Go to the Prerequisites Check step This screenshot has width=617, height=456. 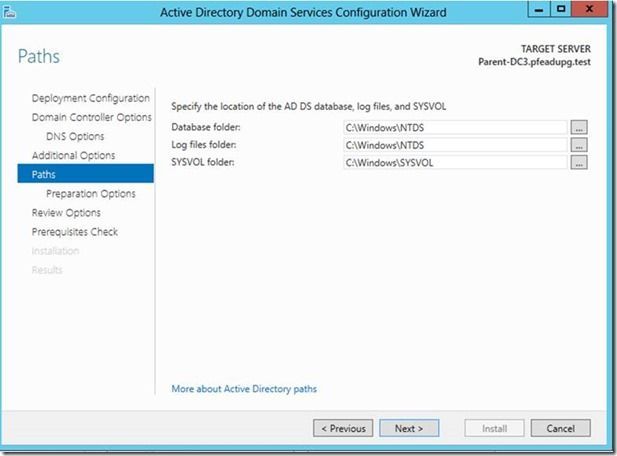[x=75, y=232]
